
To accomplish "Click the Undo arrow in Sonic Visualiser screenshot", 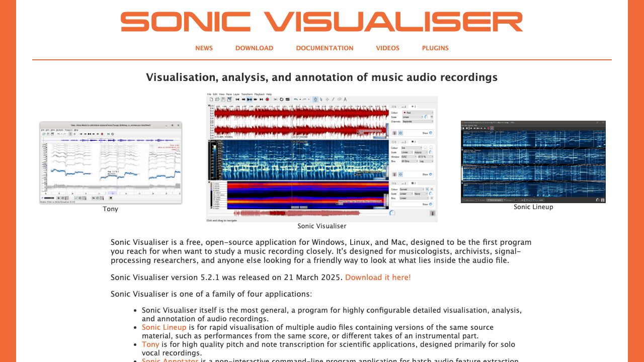I will coord(296,100).
